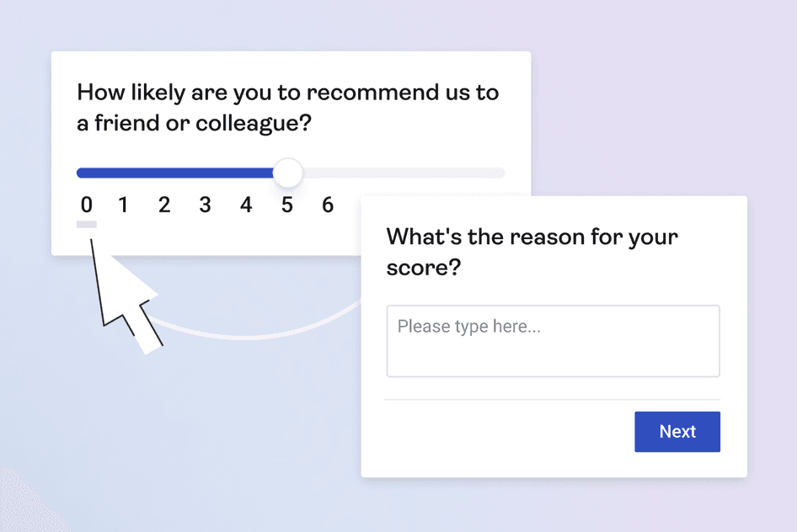Image resolution: width=797 pixels, height=532 pixels.
Task: Click the slider handle on the rating scale
Action: click(x=288, y=173)
